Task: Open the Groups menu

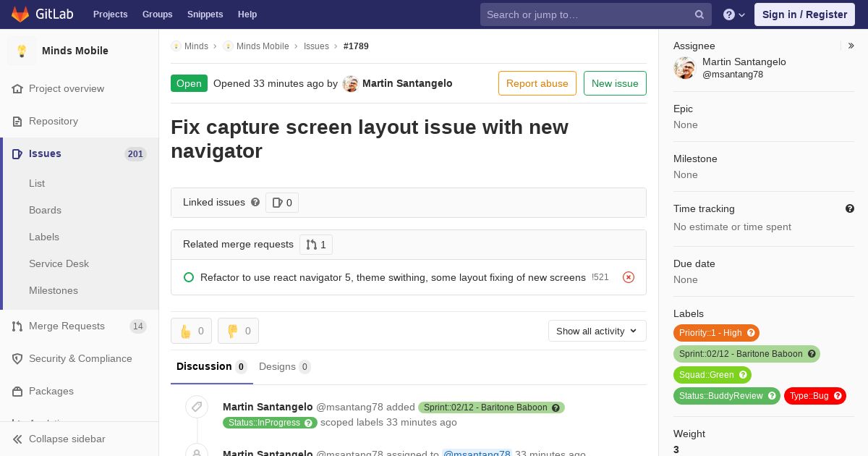Action: (158, 14)
